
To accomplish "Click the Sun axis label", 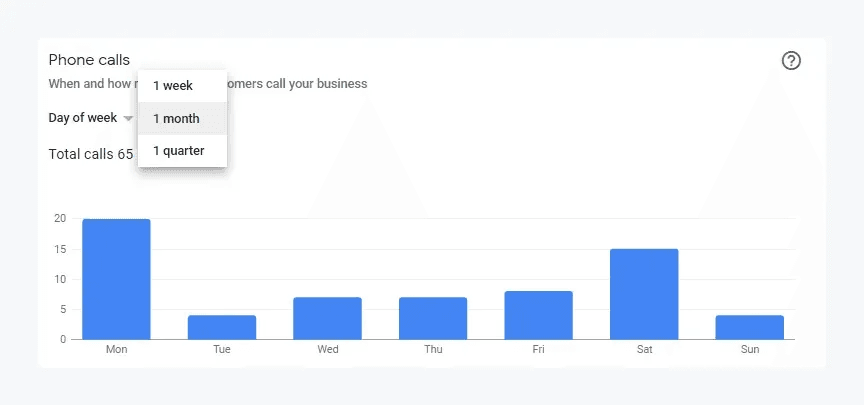I will tap(750, 350).
